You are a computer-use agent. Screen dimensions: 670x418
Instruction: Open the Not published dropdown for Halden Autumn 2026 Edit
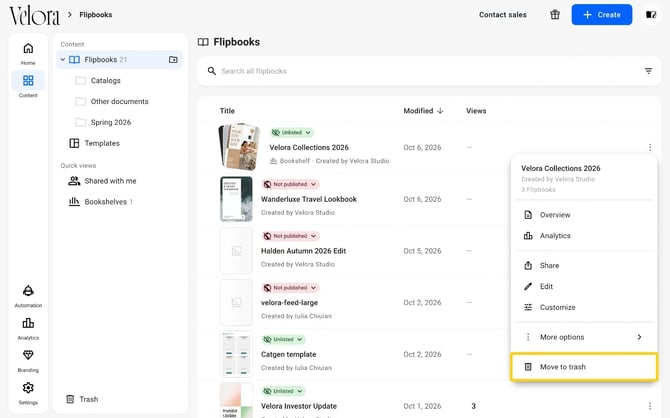(290, 236)
